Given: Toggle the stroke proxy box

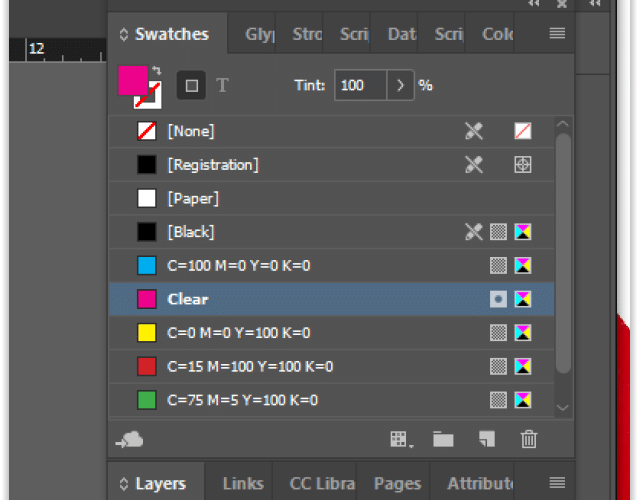Looking at the screenshot, I should pos(148,96).
